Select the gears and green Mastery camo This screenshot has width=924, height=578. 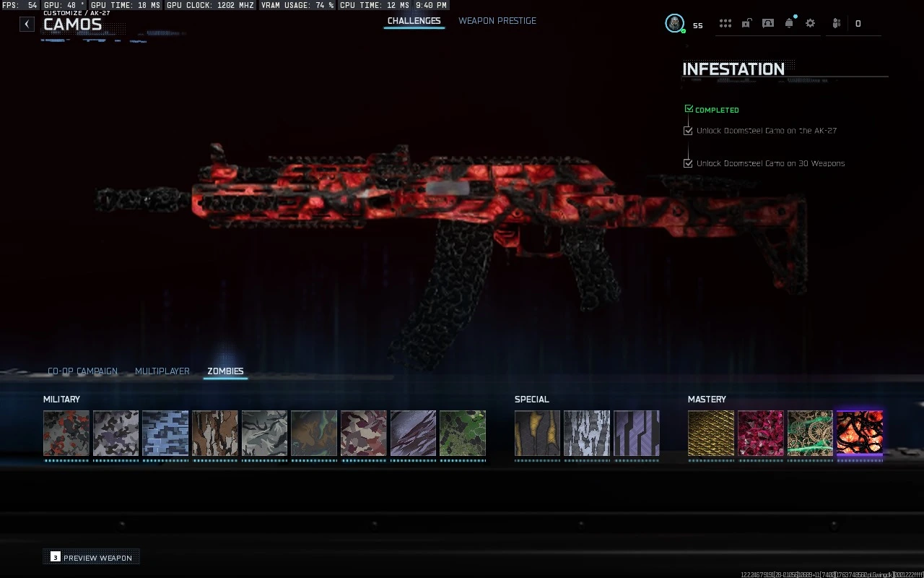point(810,433)
